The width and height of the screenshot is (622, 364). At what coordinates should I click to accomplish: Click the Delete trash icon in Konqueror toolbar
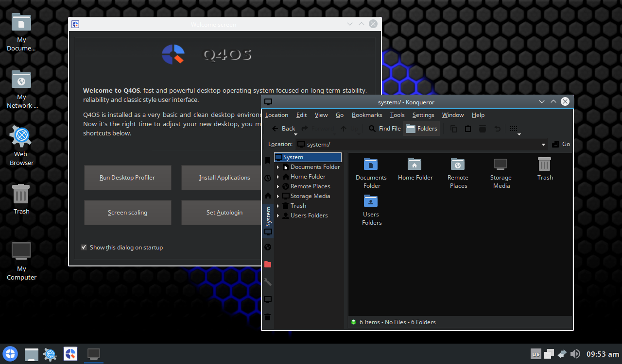coord(483,129)
